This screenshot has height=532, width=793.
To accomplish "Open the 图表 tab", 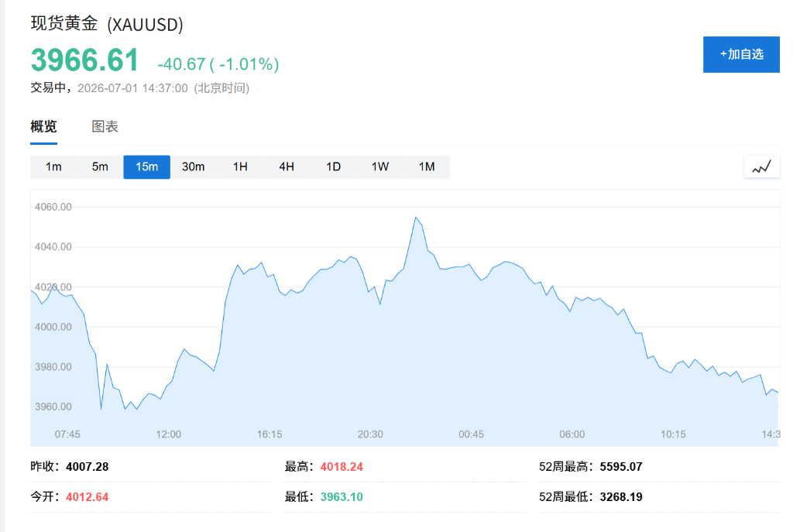I will click(105, 126).
